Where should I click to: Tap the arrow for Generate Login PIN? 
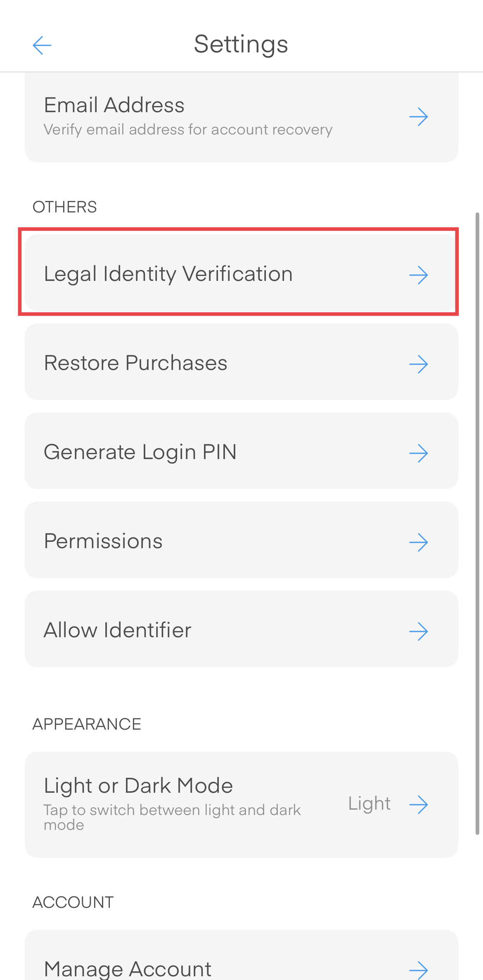point(418,453)
